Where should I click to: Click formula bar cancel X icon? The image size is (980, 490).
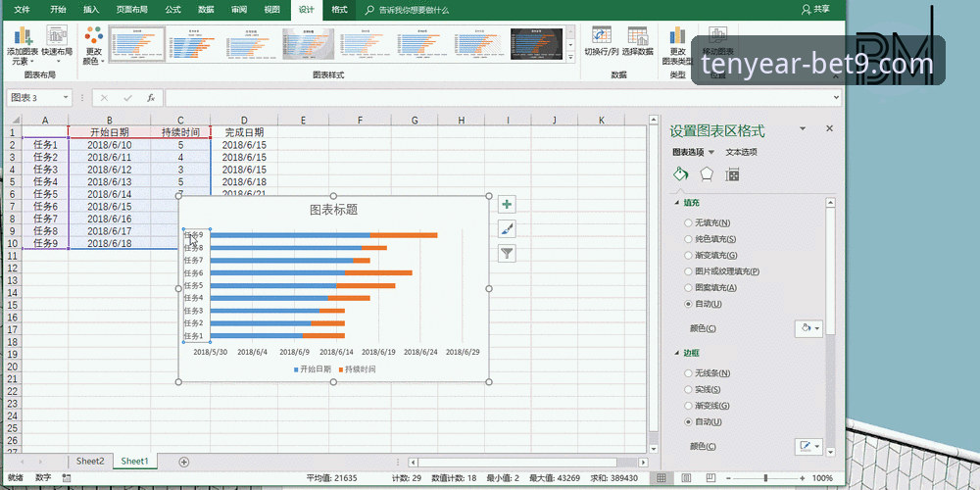pos(105,98)
